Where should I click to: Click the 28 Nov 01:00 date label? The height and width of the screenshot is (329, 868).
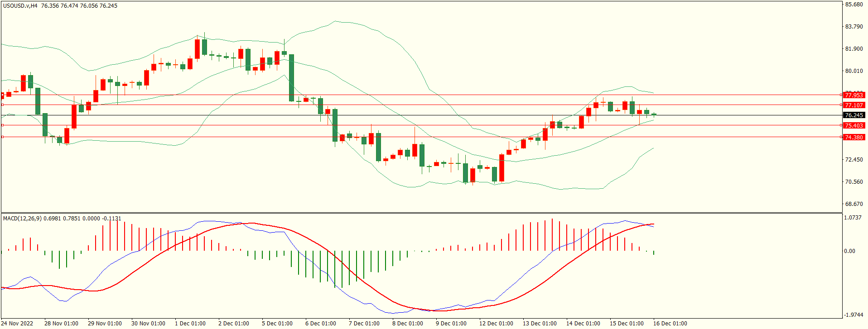tap(61, 324)
